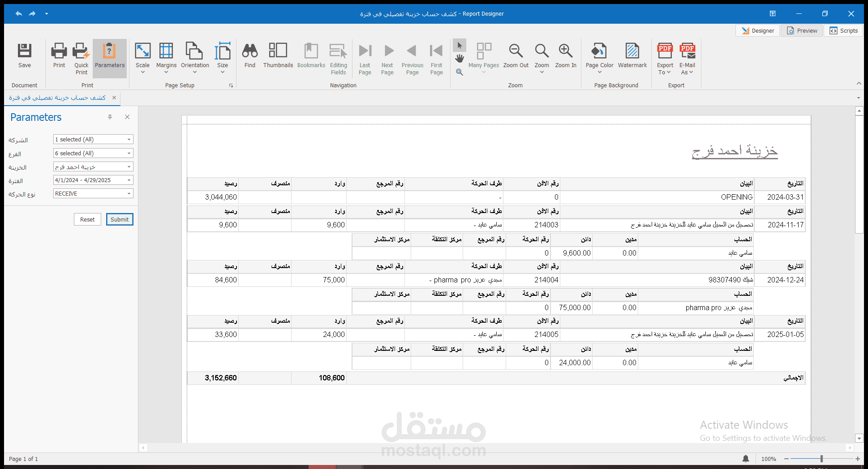Click the Reset parameters button
This screenshot has width=868, height=469.
click(87, 219)
